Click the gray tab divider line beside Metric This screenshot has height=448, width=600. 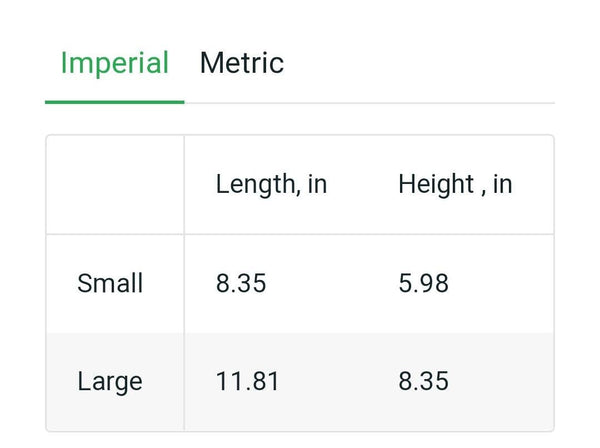point(370,103)
